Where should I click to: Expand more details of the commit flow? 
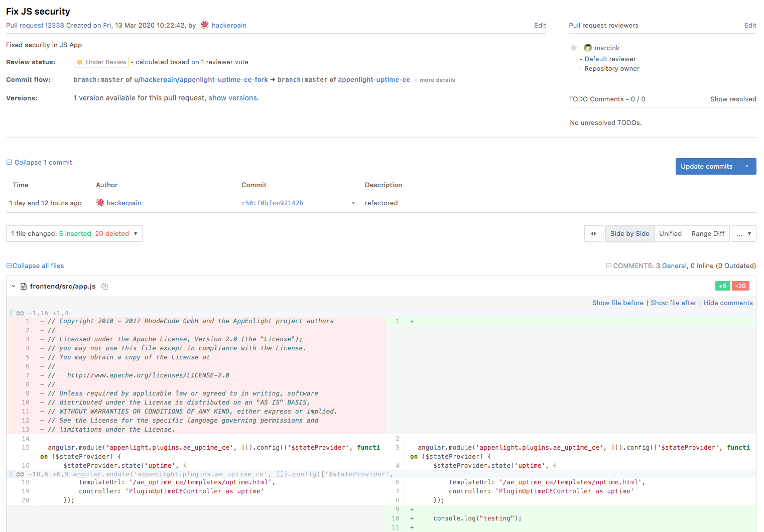click(435, 80)
